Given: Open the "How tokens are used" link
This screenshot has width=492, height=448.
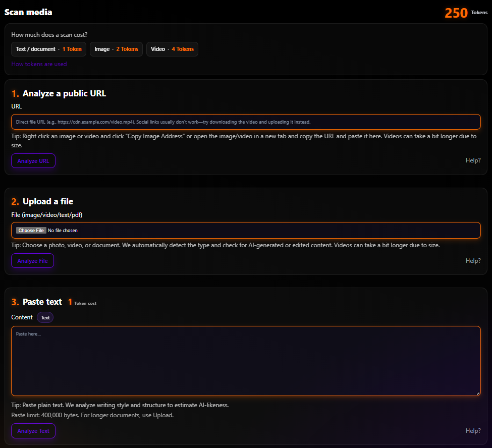Looking at the screenshot, I should point(39,64).
